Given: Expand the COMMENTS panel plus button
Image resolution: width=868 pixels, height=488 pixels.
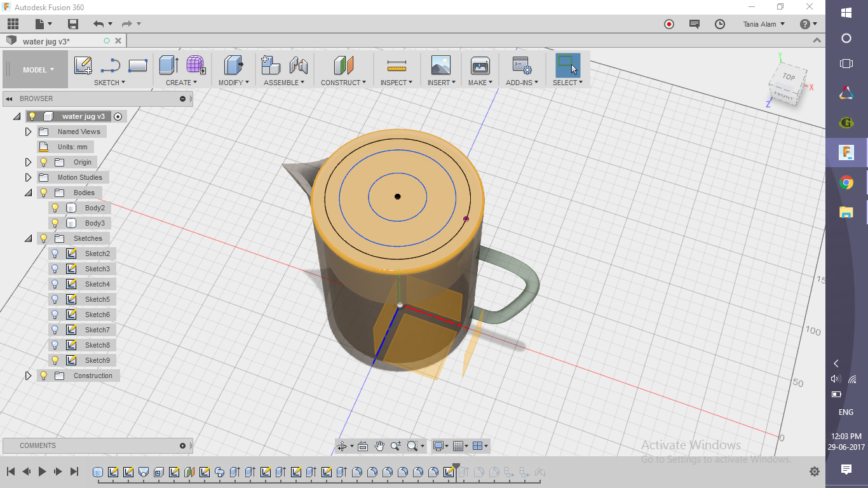Looking at the screenshot, I should tap(183, 445).
